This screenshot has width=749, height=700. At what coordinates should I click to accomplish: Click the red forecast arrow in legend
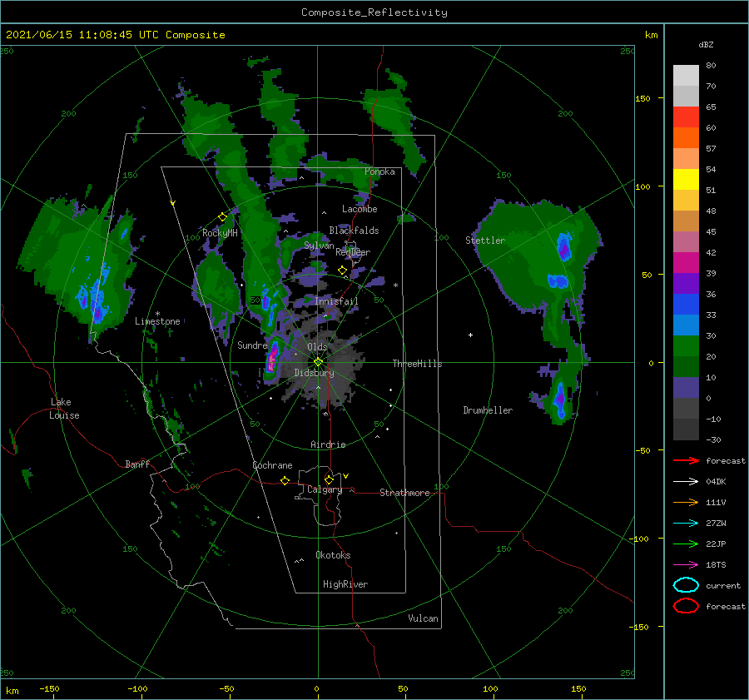pyautogui.click(x=686, y=460)
